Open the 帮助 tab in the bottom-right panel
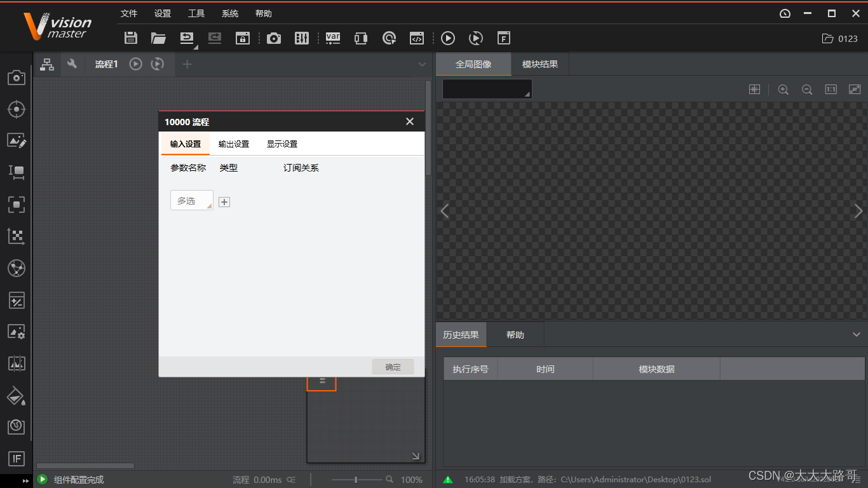868x488 pixels. (x=515, y=335)
